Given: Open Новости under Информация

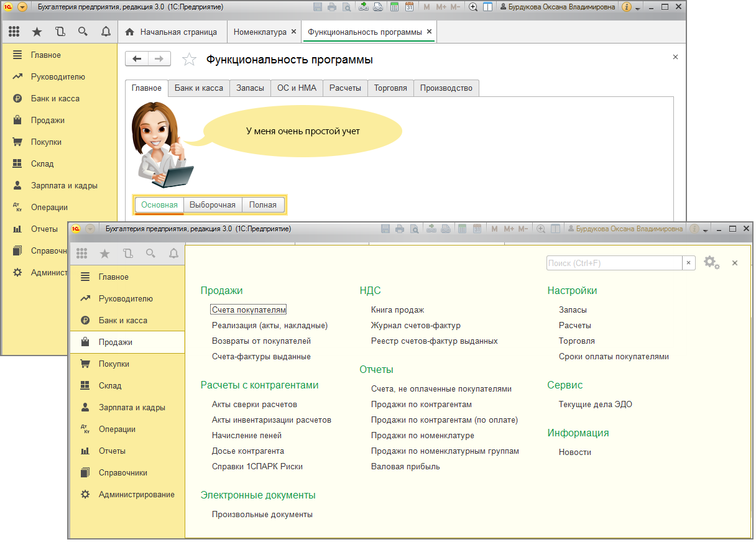Looking at the screenshot, I should click(575, 452).
